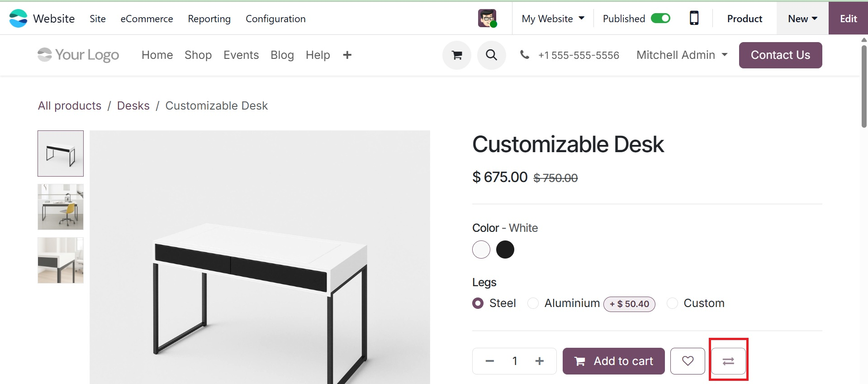The width and height of the screenshot is (868, 384).
Task: Select Aluminium legs option
Action: point(533,303)
